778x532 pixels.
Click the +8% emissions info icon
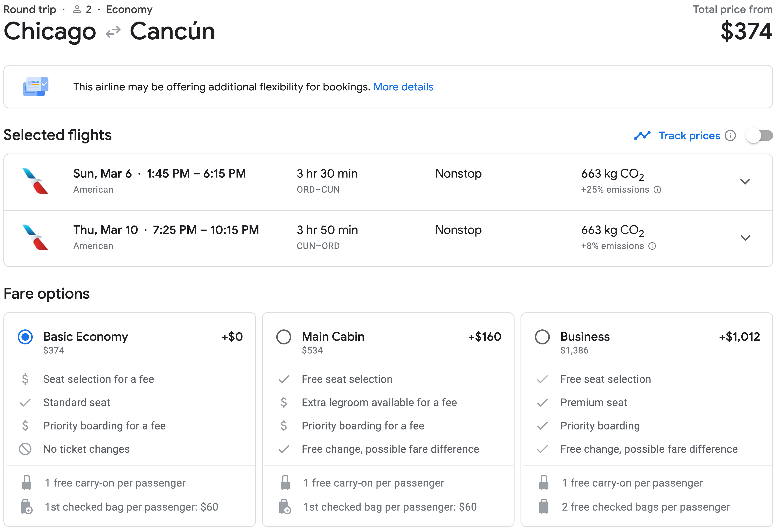pos(652,246)
